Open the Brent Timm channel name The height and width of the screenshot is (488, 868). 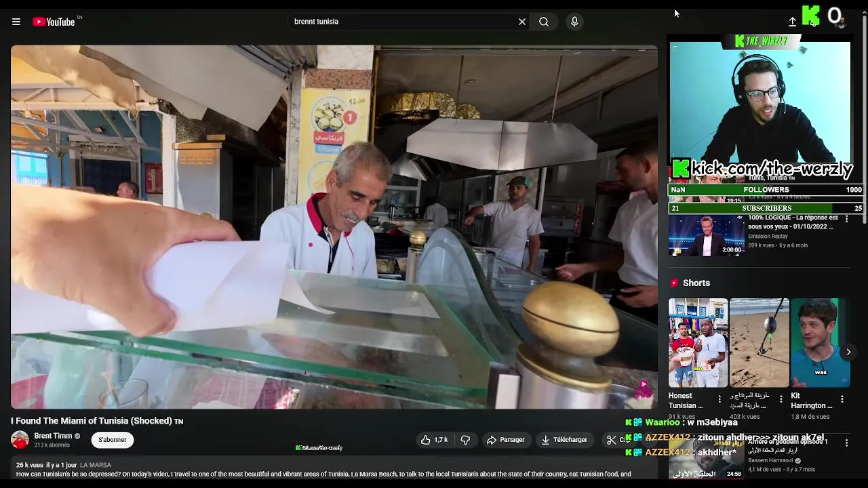[53, 436]
